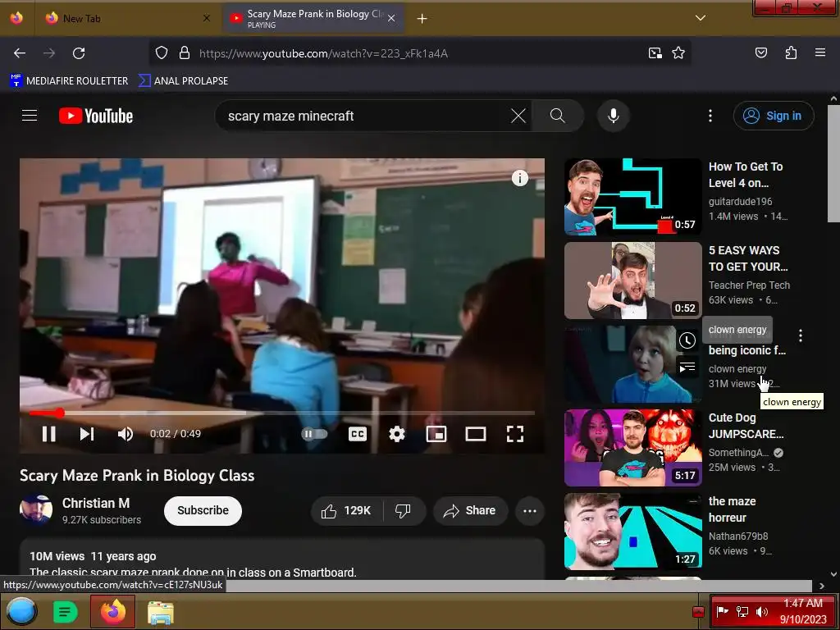Click the guitardude196 channel name
840x630 pixels.
point(741,202)
